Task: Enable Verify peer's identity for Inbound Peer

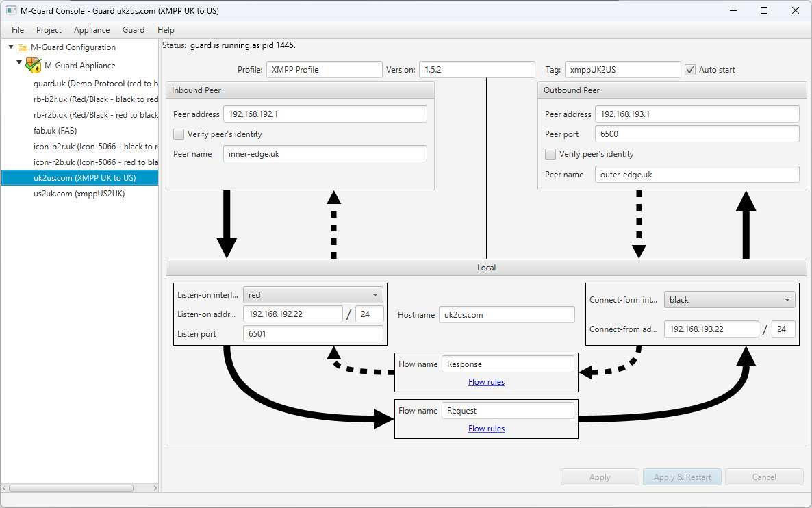Action: (179, 134)
